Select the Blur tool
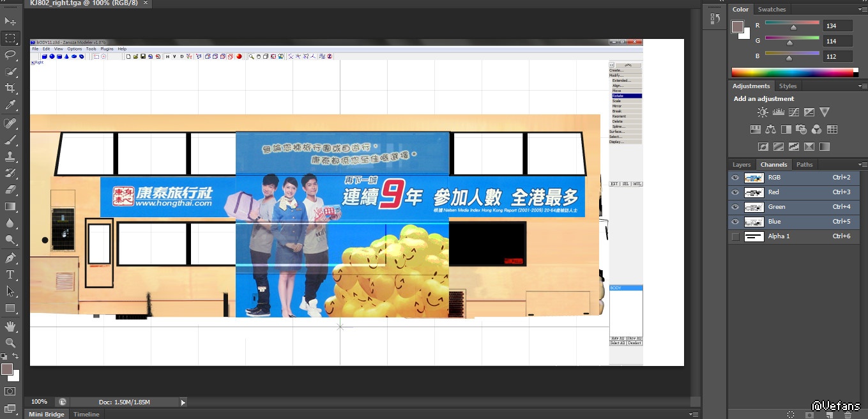 tap(10, 223)
